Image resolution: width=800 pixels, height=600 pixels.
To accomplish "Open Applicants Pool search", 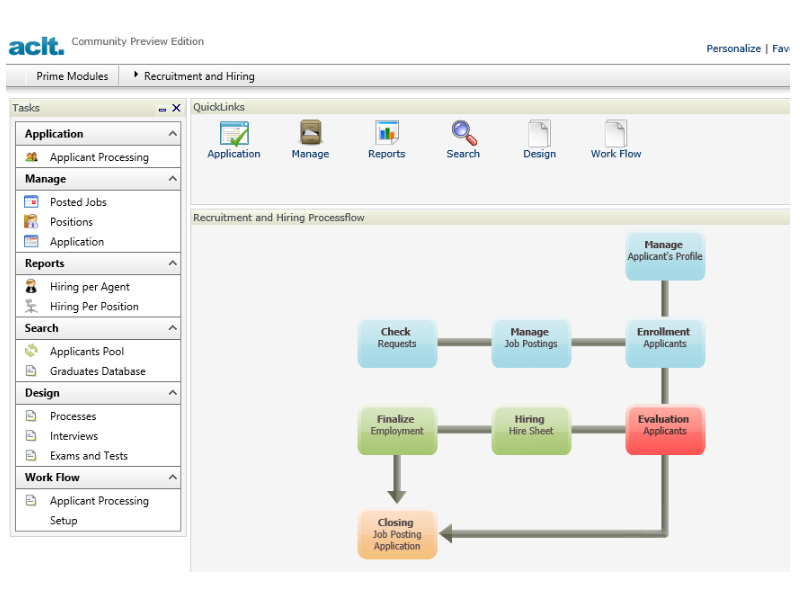I will click(87, 352).
